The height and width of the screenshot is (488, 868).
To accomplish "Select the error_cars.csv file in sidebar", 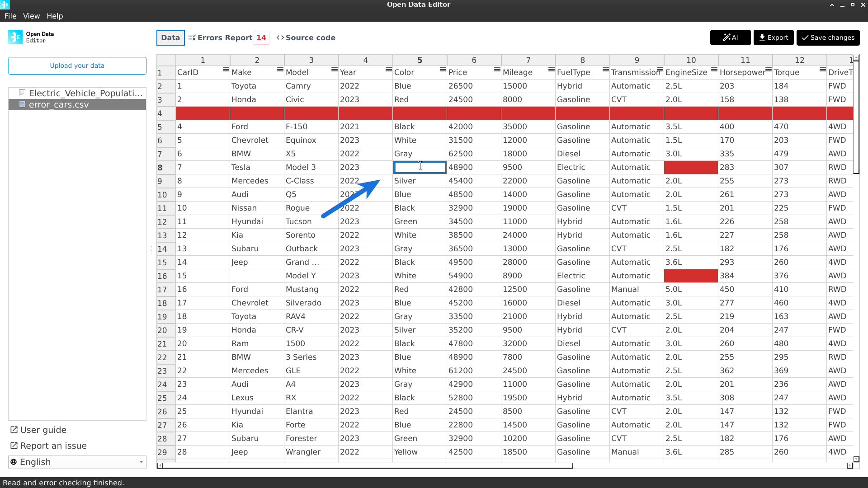I will (59, 104).
